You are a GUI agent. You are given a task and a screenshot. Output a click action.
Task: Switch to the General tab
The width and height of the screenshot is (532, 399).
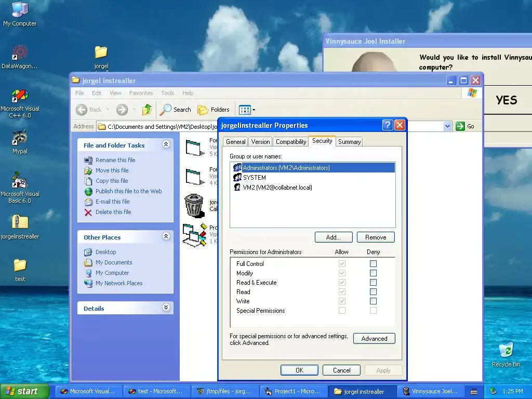235,142
